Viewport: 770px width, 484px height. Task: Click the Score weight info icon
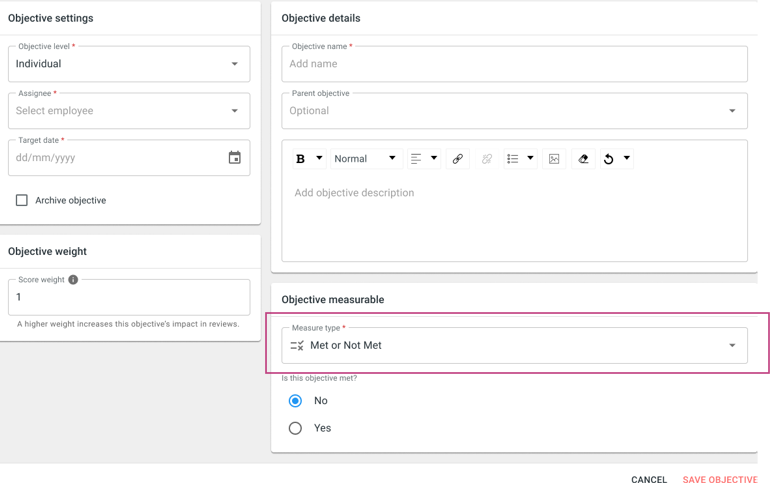tap(73, 279)
